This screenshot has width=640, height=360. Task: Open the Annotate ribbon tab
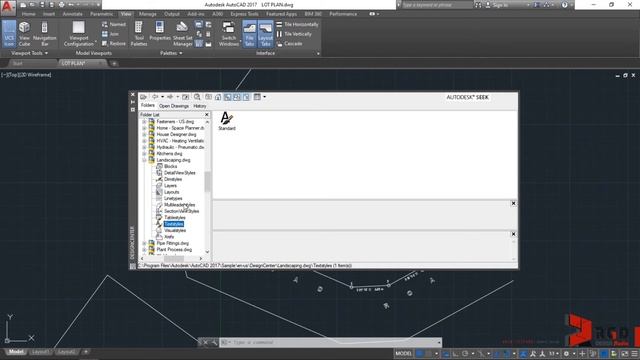pyautogui.click(x=73, y=14)
